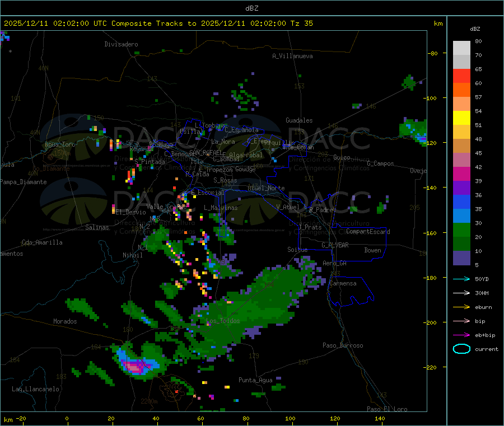Click the 'SAN_RAFAEL' map label
This screenshot has width=504, height=426.
click(206, 152)
